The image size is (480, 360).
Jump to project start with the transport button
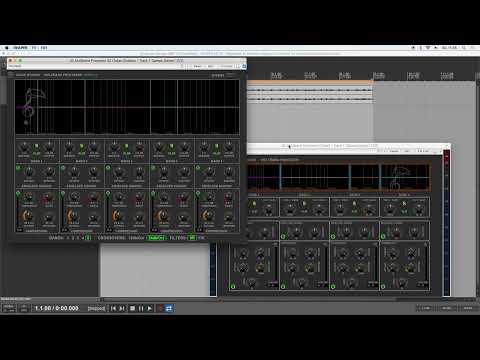[113, 308]
